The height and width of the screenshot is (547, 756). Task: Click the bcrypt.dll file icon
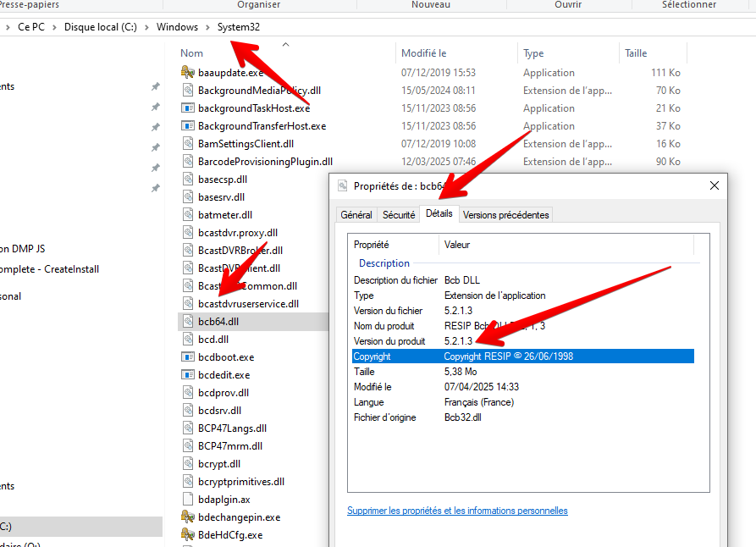(x=188, y=463)
